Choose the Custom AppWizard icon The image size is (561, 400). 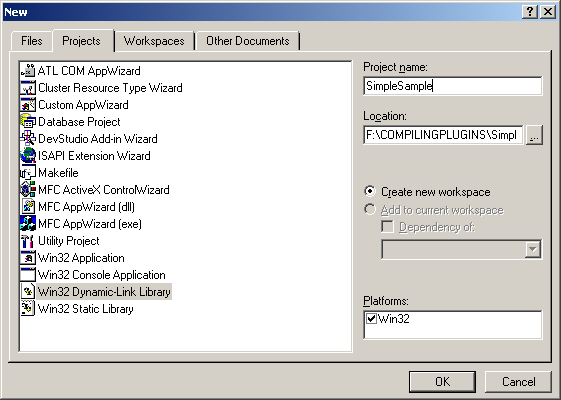28,105
